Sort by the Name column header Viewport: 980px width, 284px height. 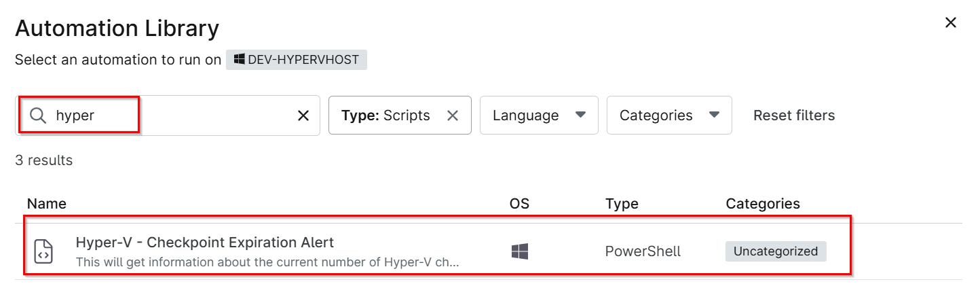coord(47,204)
